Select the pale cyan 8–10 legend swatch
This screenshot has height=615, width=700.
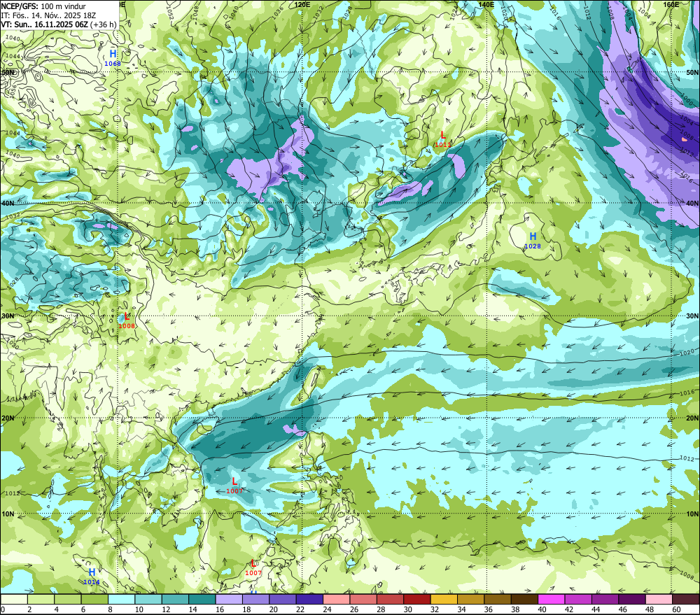121,599
